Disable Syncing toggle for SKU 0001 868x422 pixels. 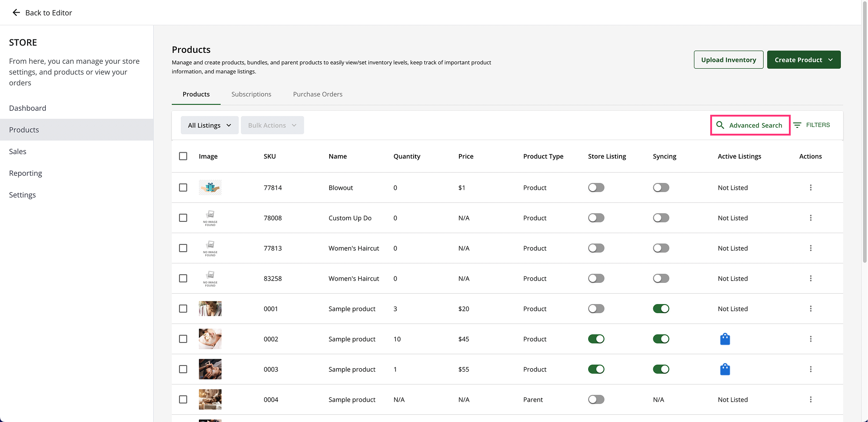(661, 309)
